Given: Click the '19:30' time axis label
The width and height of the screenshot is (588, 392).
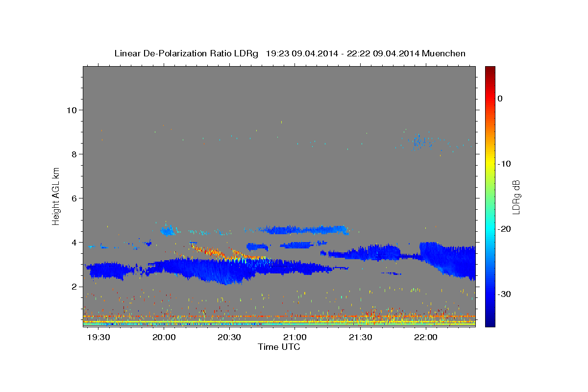Looking at the screenshot, I should 98,338.
